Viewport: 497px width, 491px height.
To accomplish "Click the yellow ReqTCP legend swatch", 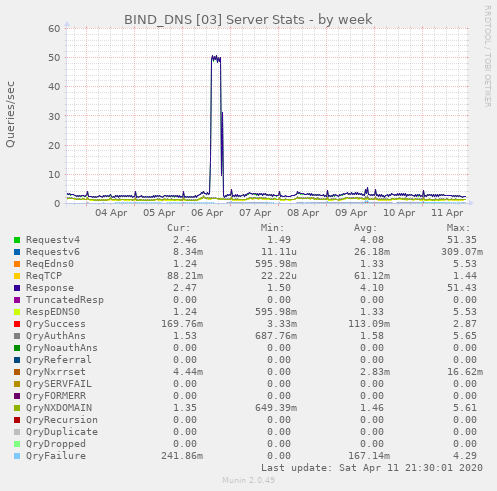I will (17, 276).
